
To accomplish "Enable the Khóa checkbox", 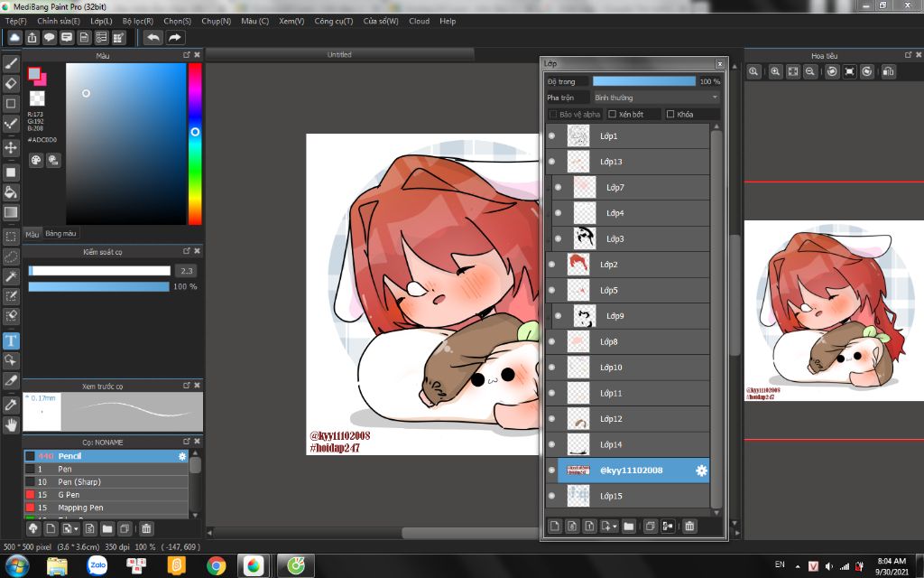I will click(x=670, y=115).
